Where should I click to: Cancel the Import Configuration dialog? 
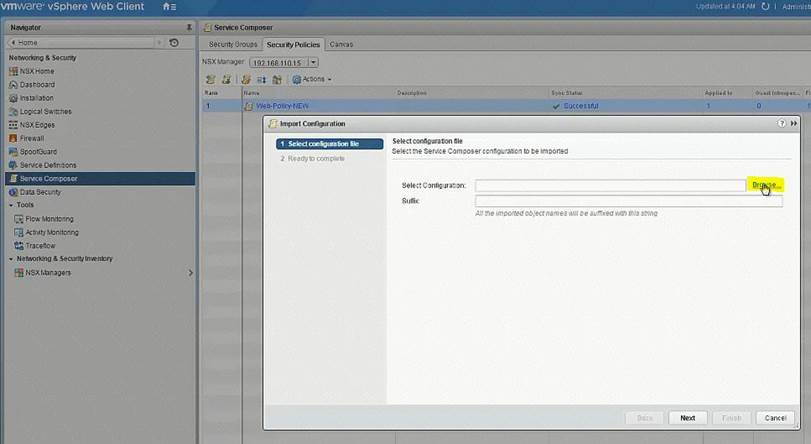[x=775, y=417]
